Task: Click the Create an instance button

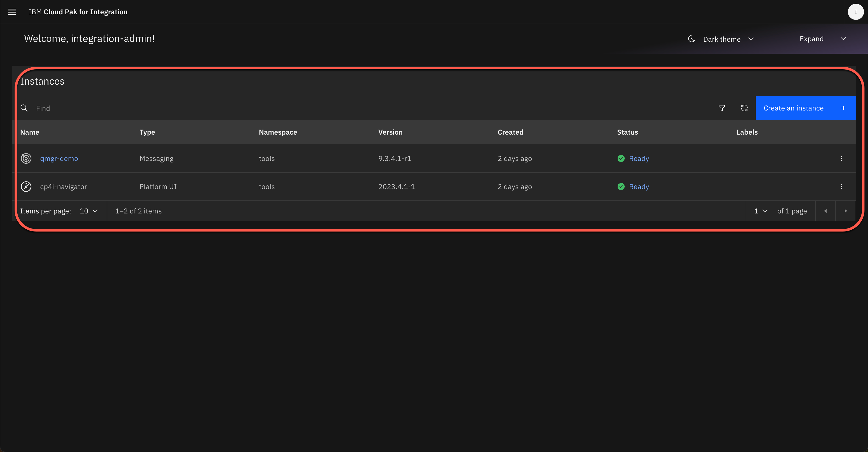Action: pyautogui.click(x=806, y=108)
